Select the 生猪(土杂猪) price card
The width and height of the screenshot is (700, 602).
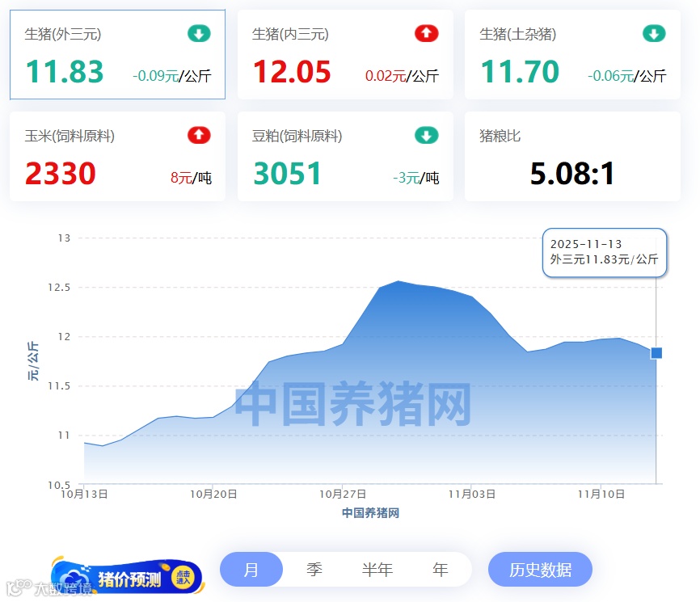tap(572, 54)
